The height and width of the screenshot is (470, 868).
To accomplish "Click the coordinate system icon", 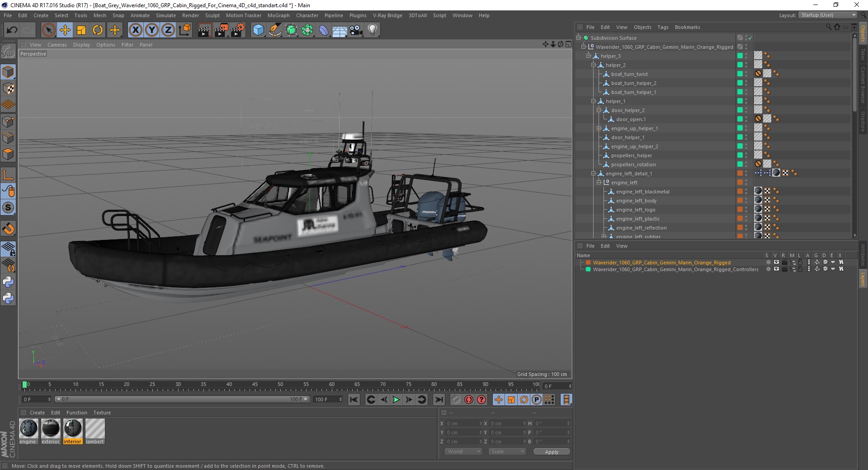I will [x=185, y=30].
